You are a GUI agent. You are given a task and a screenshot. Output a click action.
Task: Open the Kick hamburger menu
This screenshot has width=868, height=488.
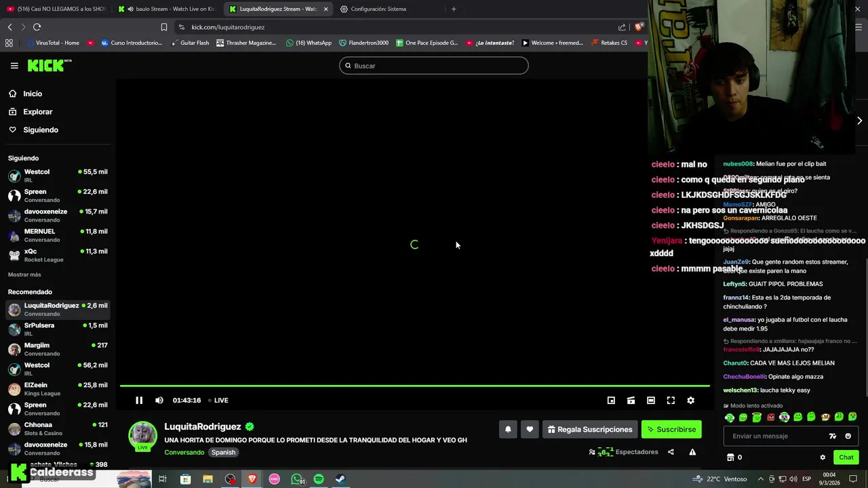[14, 66]
